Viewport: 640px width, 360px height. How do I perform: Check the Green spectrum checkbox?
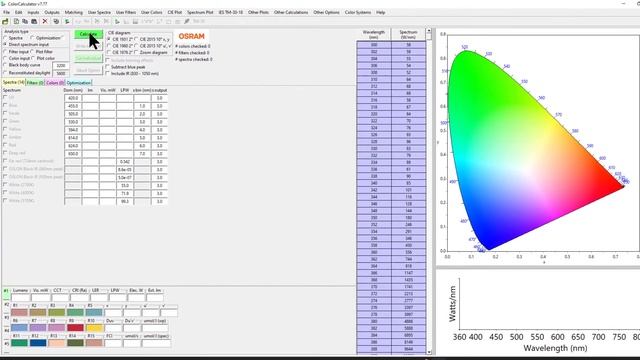[5, 121]
